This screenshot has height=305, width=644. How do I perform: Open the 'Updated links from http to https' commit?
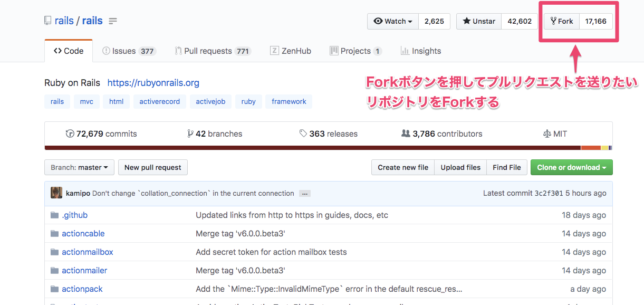tap(292, 215)
